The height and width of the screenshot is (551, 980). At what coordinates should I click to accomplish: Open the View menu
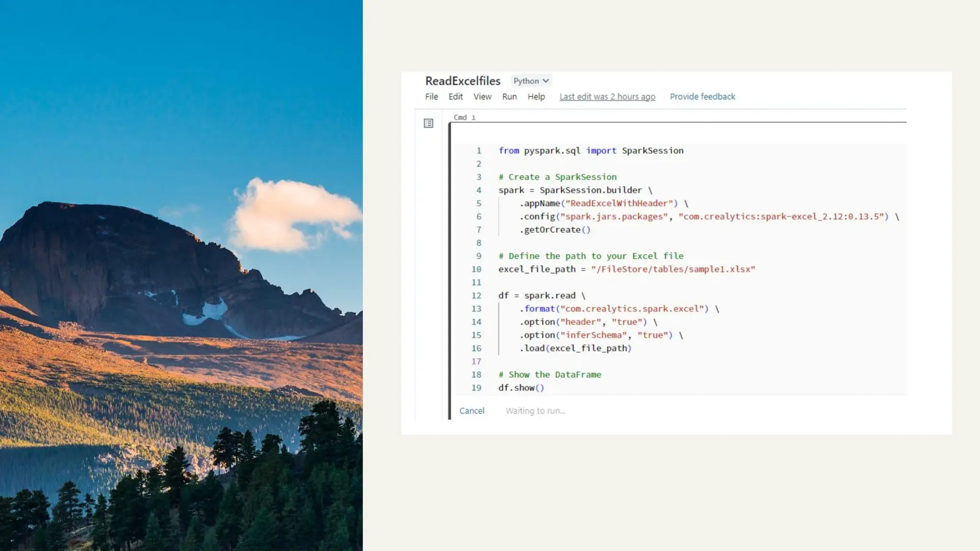point(482,97)
